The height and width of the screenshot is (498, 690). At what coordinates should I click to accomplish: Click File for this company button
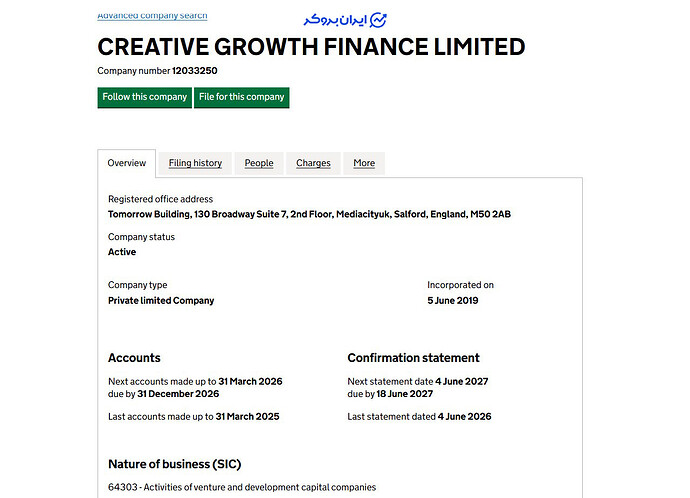click(242, 97)
